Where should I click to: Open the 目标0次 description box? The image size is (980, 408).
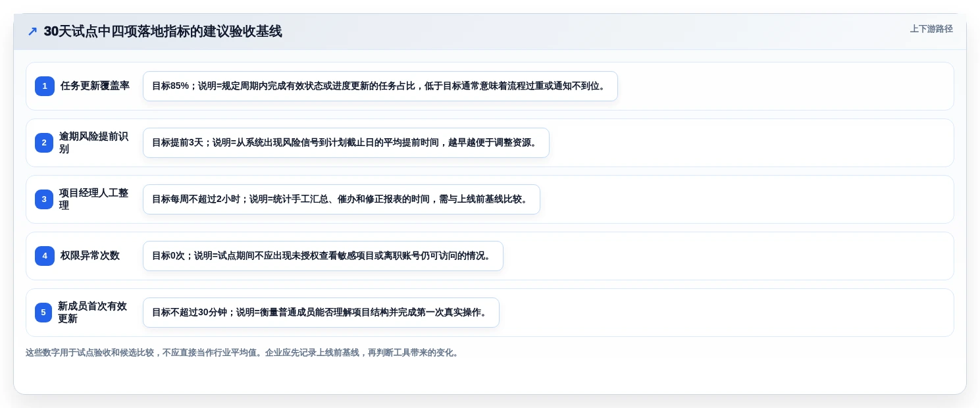pos(323,256)
